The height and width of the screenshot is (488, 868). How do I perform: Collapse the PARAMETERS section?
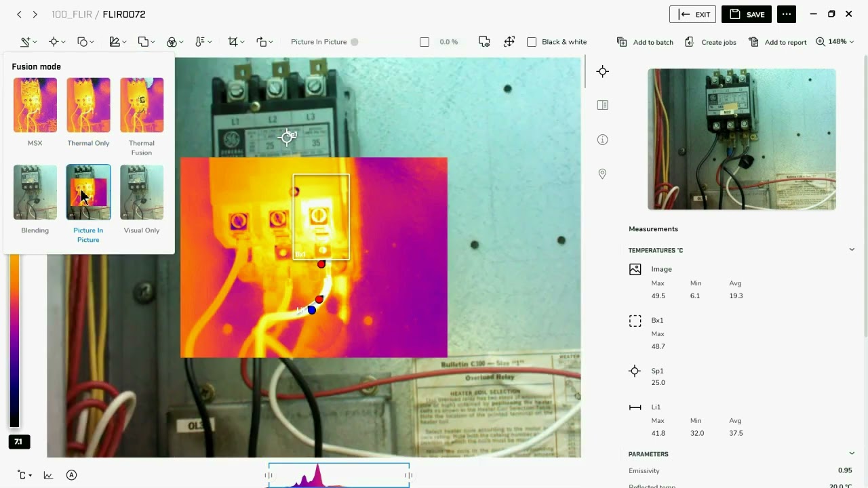tap(852, 454)
